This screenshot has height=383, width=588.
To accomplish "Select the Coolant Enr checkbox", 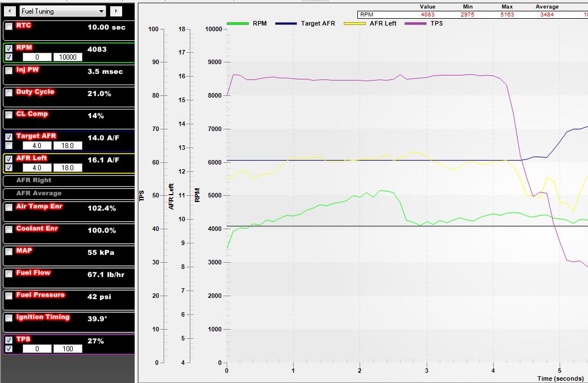I will tap(9, 230).
